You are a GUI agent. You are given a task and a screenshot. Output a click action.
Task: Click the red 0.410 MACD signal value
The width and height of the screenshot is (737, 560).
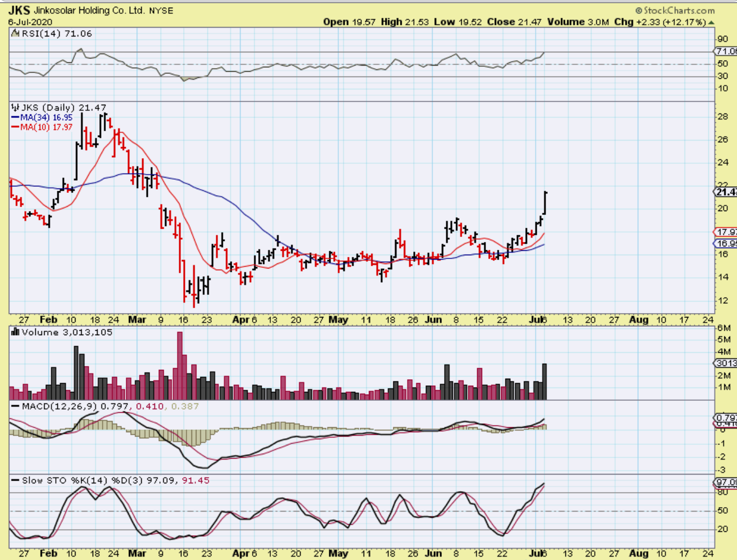point(149,406)
